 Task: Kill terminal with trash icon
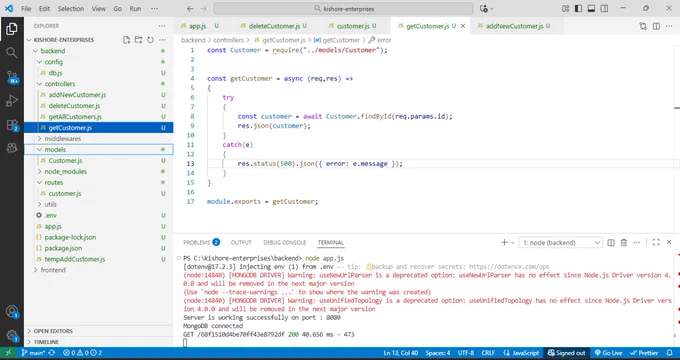click(x=624, y=242)
